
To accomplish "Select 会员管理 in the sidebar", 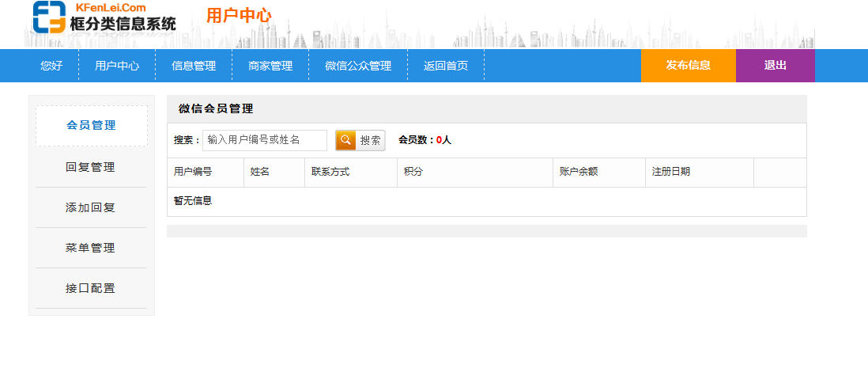I will pyautogui.click(x=91, y=125).
